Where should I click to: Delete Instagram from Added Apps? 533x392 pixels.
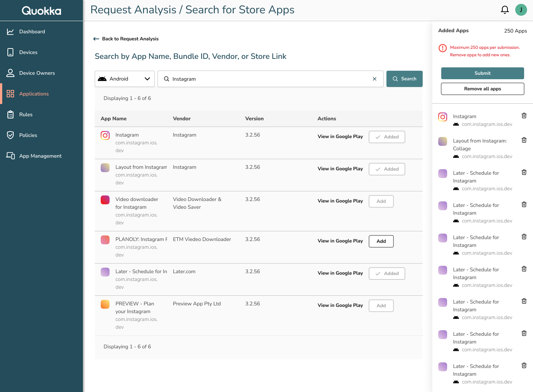point(524,116)
